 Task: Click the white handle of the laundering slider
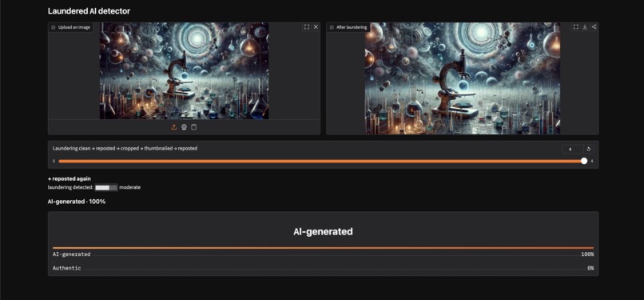pos(584,161)
